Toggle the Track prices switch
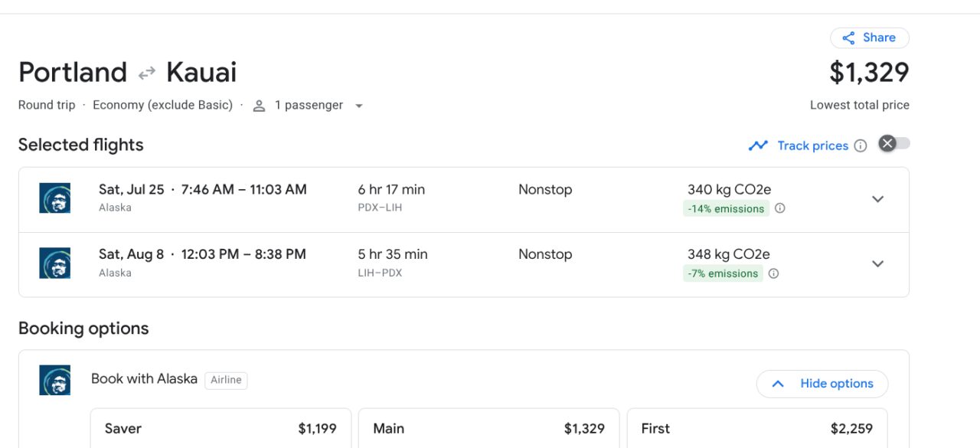Viewport: 980px width, 448px height. click(x=894, y=144)
